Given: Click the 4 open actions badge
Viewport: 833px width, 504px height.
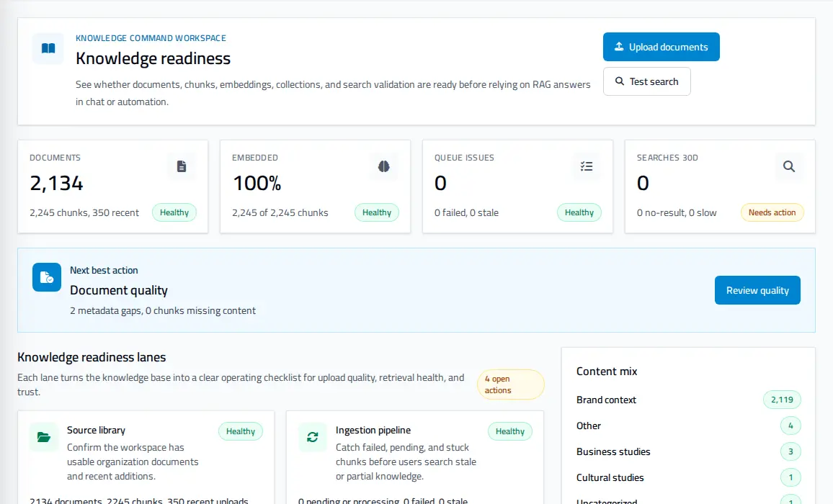Looking at the screenshot, I should coord(510,384).
